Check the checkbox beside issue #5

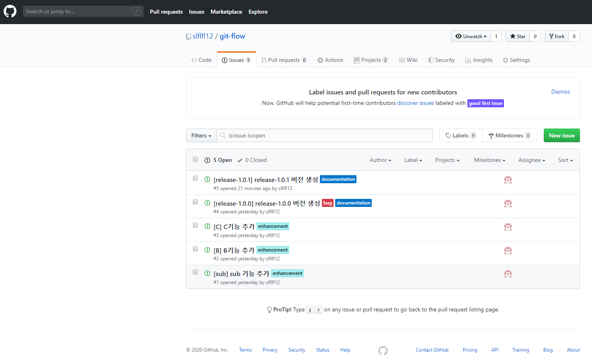click(x=195, y=178)
